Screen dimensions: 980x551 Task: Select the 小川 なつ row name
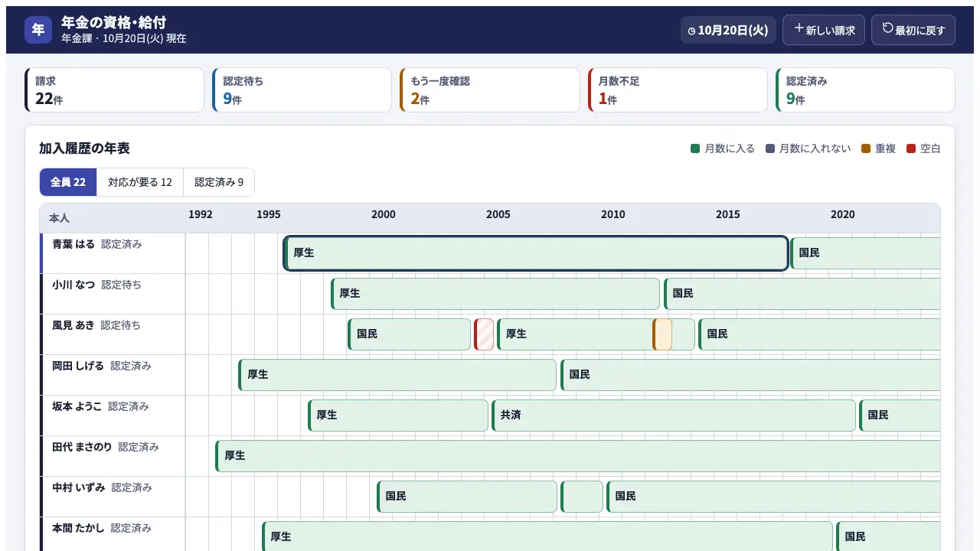pos(73,285)
